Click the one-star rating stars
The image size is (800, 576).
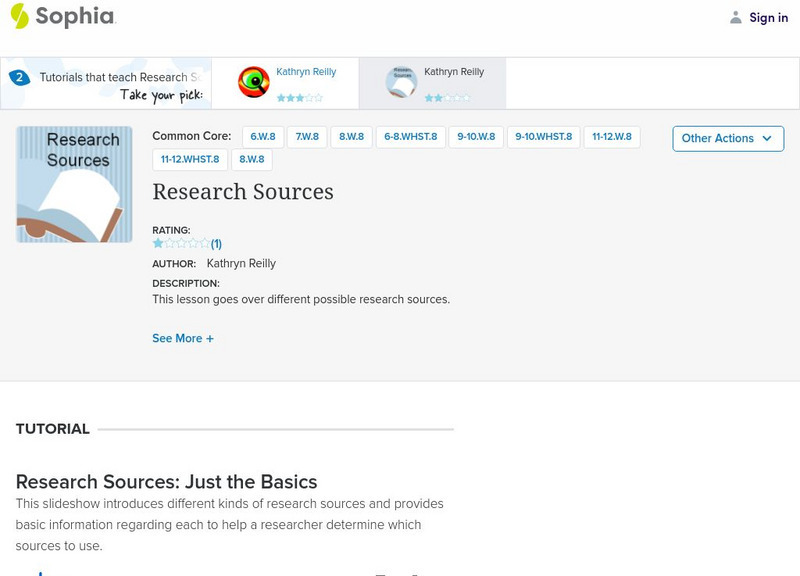[x=181, y=243]
